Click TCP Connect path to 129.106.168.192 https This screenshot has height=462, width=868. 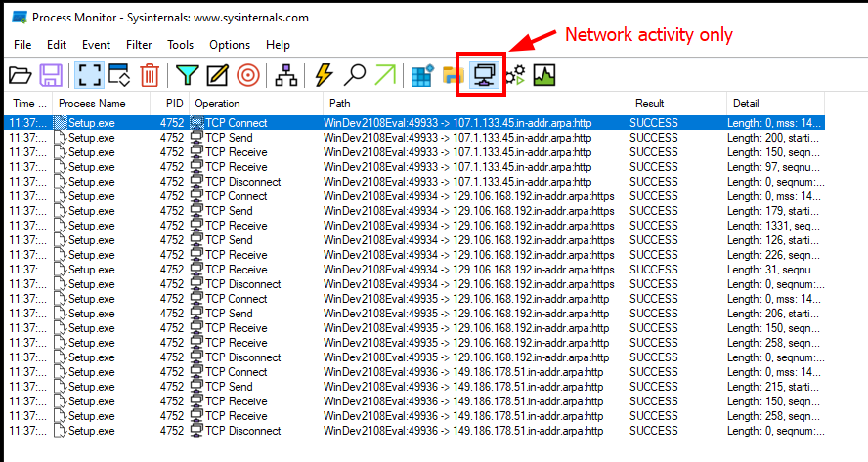469,196
